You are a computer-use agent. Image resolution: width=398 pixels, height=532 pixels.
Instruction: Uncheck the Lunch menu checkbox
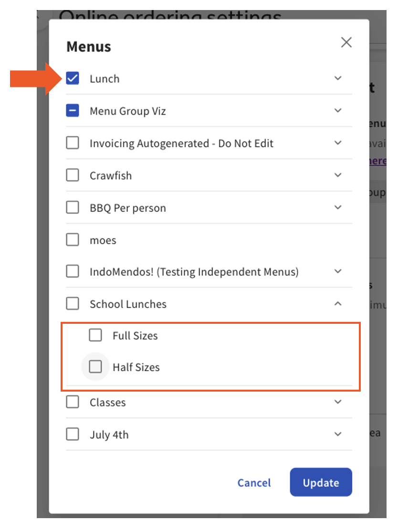[x=73, y=79]
